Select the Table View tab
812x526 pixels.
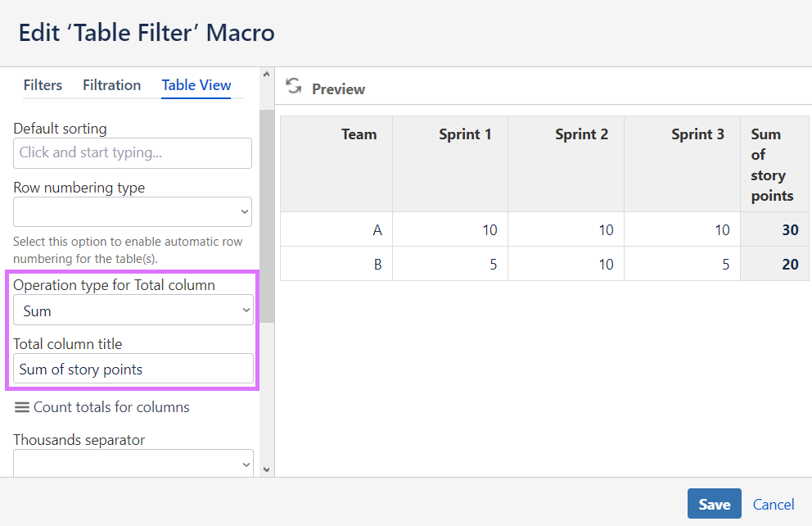(196, 85)
